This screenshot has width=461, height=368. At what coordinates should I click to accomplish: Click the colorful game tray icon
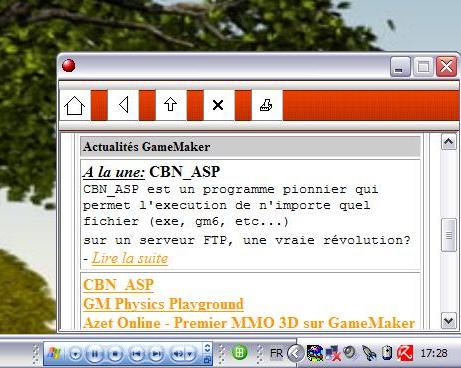tap(315, 353)
